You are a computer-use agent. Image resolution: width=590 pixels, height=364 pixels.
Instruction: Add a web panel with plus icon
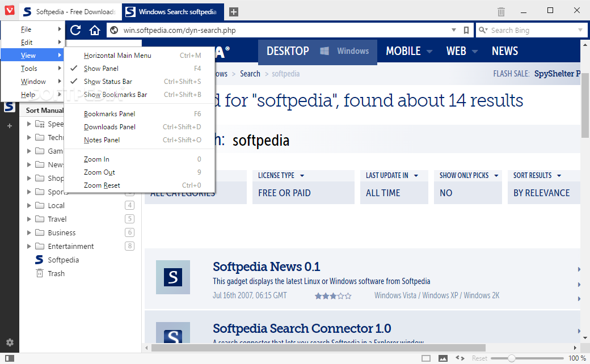click(10, 126)
